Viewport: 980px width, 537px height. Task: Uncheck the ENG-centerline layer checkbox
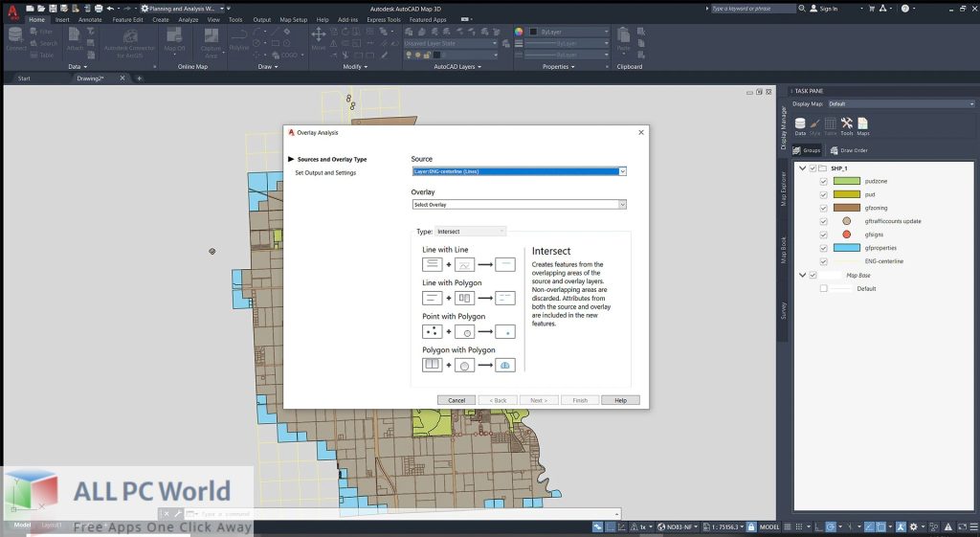click(x=823, y=261)
